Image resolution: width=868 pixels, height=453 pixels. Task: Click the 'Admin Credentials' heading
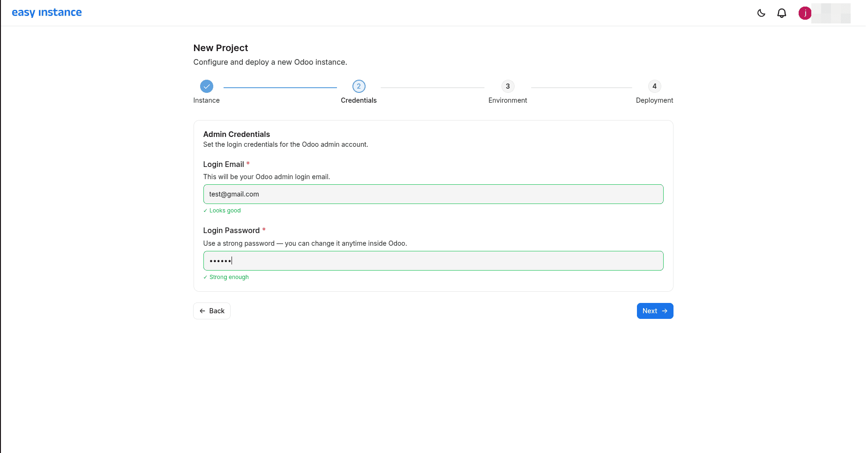point(237,134)
